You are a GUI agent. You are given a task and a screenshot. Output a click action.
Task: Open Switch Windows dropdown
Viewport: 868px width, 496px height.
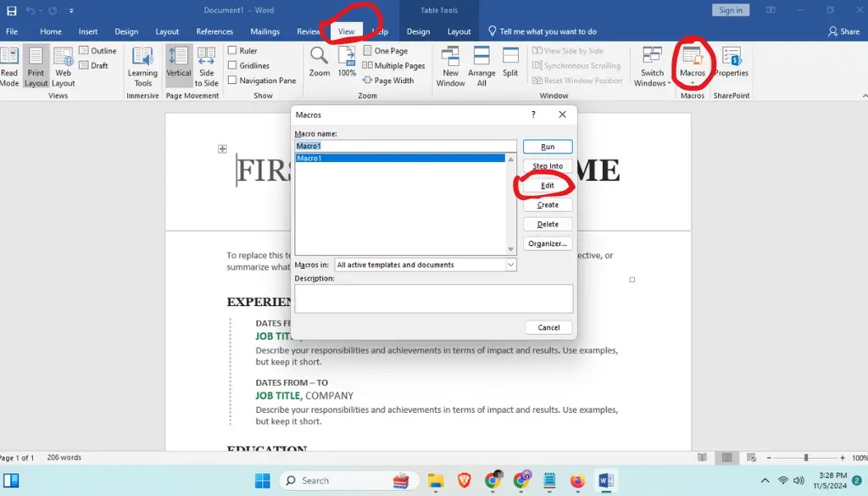point(652,67)
